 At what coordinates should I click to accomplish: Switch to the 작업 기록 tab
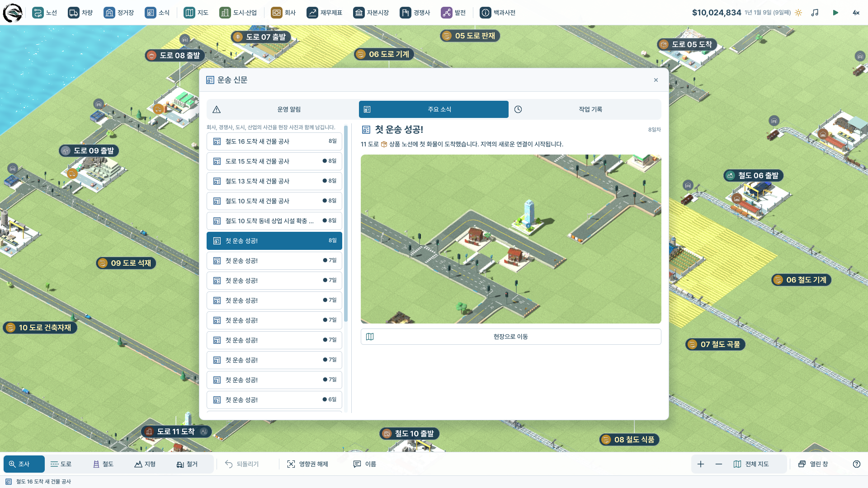585,109
